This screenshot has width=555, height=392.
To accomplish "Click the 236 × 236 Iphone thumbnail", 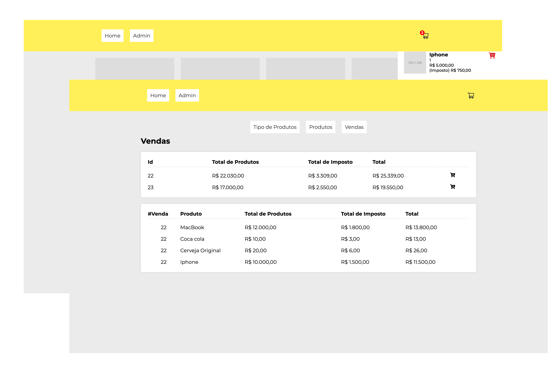I will [x=415, y=63].
